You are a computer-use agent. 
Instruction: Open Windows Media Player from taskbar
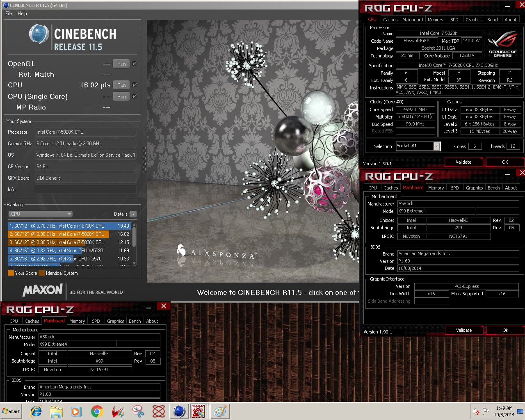[76, 411]
